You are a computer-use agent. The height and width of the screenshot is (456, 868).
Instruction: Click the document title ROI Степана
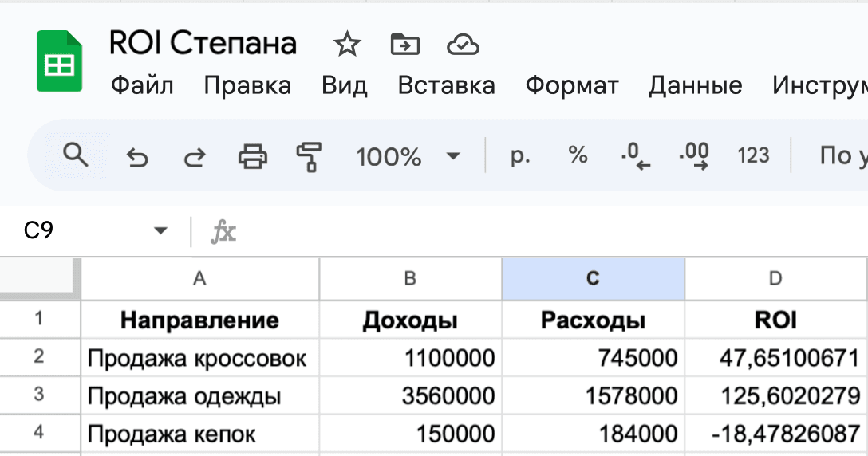[x=203, y=44]
